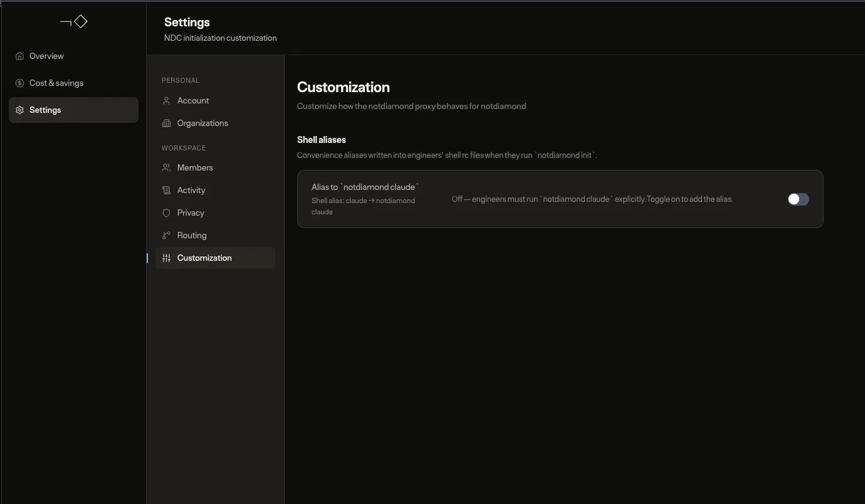Viewport: 865px width, 504px height.
Task: Click the "Alias to `notdiamond claude`" label
Action: (365, 187)
